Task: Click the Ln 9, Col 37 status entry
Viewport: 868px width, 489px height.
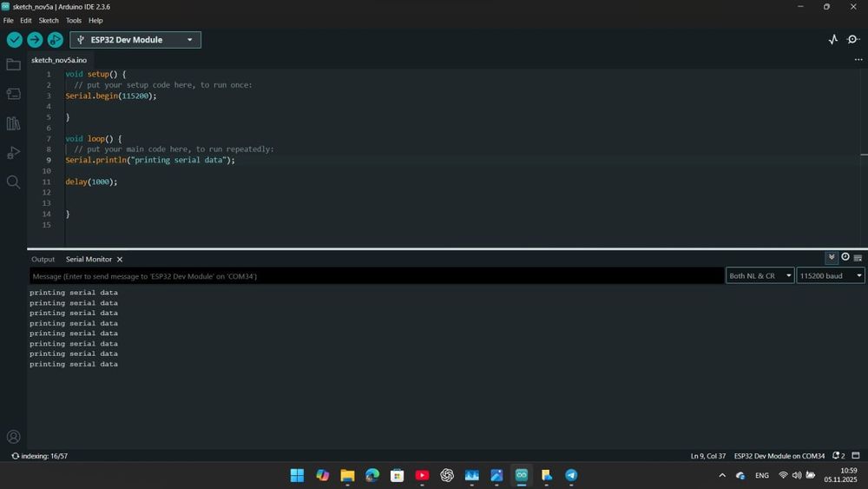Action: pos(708,456)
